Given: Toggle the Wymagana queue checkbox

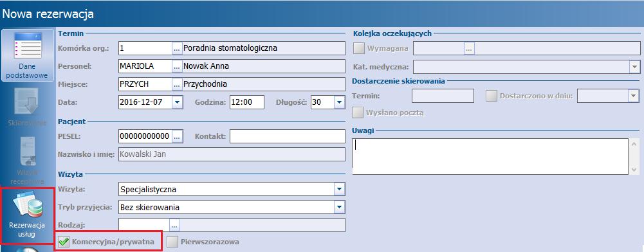Looking at the screenshot, I should point(359,48).
